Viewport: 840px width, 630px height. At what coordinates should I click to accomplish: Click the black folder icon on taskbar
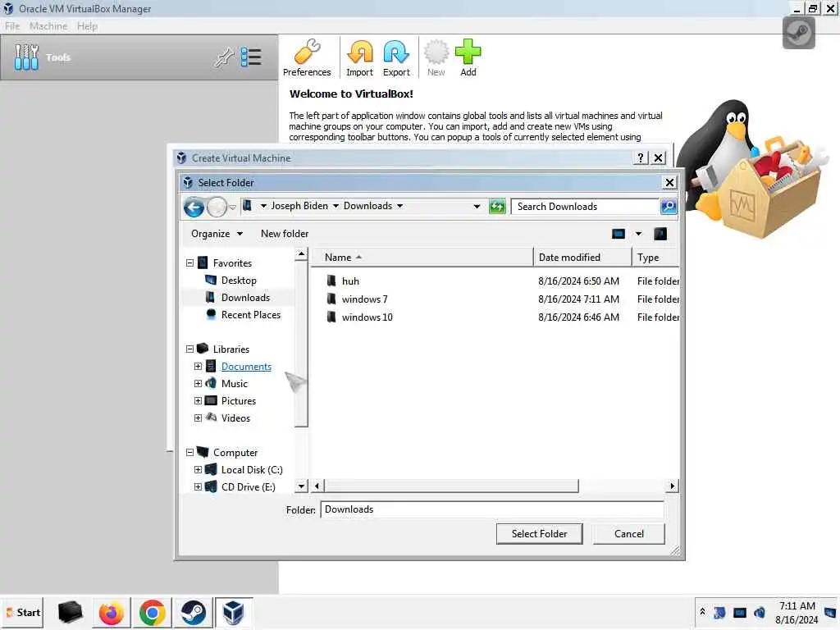pos(71,612)
